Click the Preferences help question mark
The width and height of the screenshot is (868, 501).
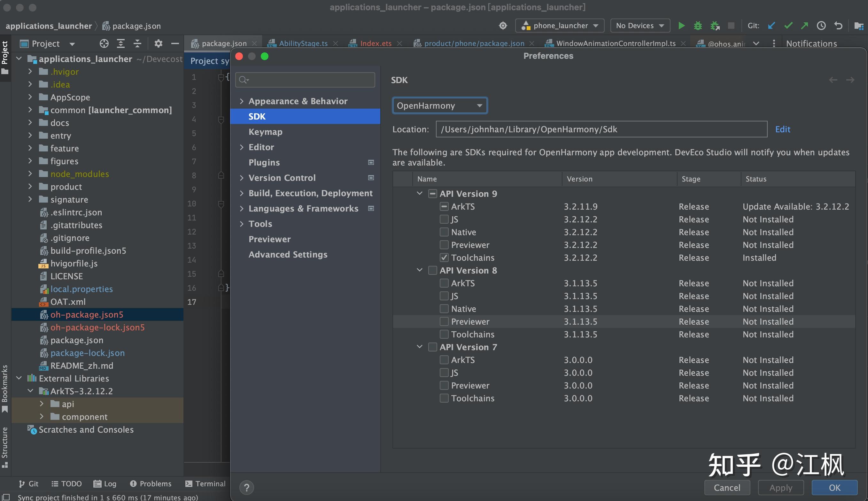pyautogui.click(x=246, y=487)
